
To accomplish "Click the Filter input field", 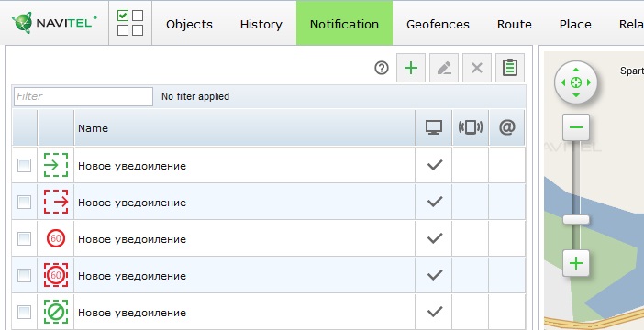I will [x=83, y=96].
